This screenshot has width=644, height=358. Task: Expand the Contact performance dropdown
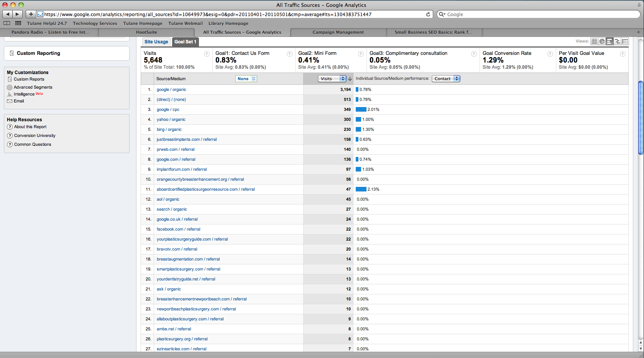pos(446,79)
